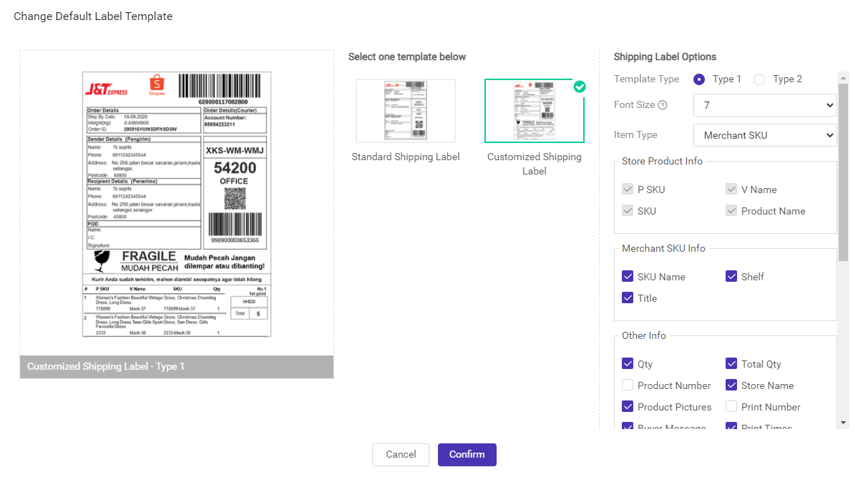Choose Template Type 1 radio button
This screenshot has height=477, width=868.
pyautogui.click(x=699, y=79)
